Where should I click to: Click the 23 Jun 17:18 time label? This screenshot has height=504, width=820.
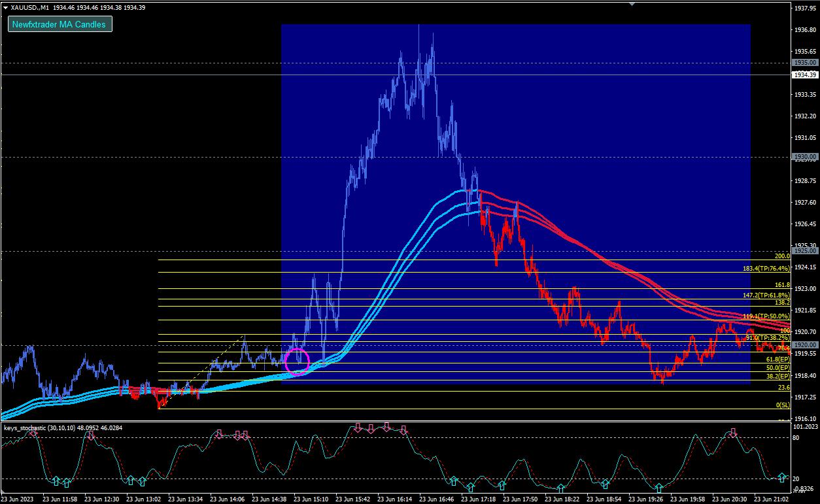pos(478,499)
